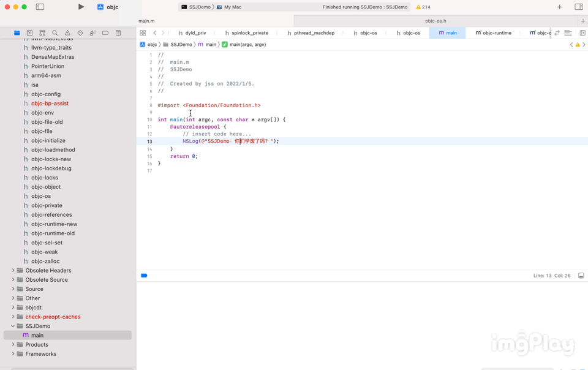Toggle editor review changes arrows
Screen dimensions: 588x370
[x=557, y=33]
